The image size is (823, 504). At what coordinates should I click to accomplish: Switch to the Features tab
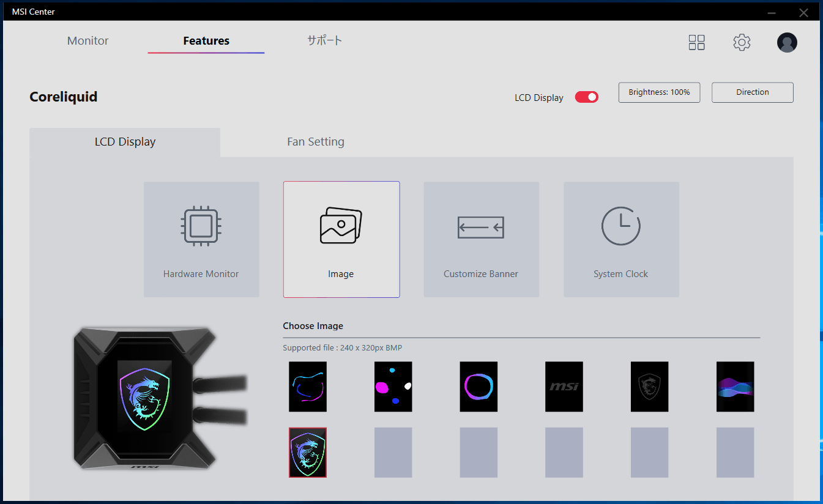tap(206, 41)
